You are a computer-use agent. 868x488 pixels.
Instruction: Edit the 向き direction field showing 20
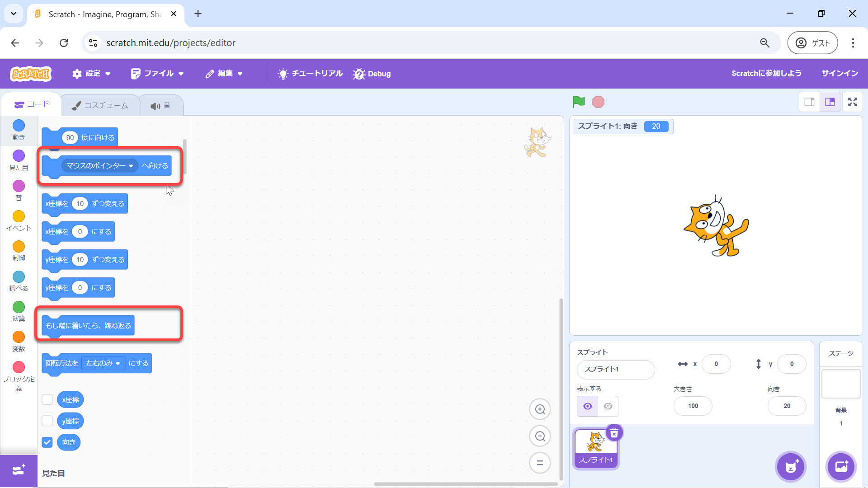(x=787, y=406)
